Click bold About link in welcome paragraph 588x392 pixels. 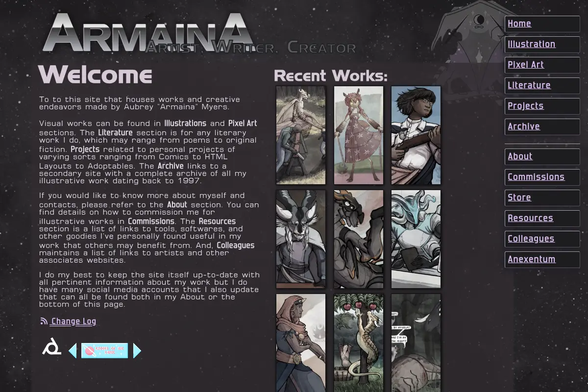pos(177,205)
